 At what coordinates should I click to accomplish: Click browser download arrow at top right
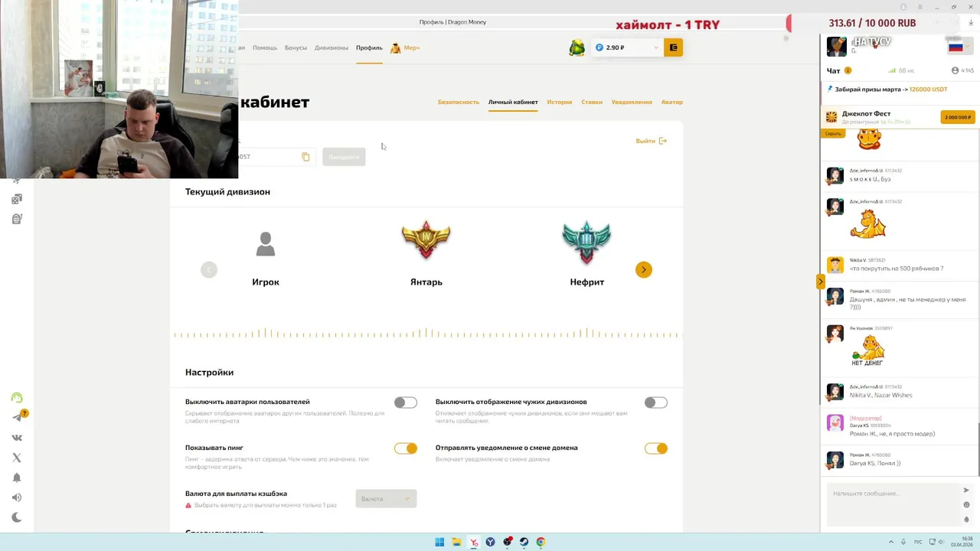pyautogui.click(x=971, y=23)
